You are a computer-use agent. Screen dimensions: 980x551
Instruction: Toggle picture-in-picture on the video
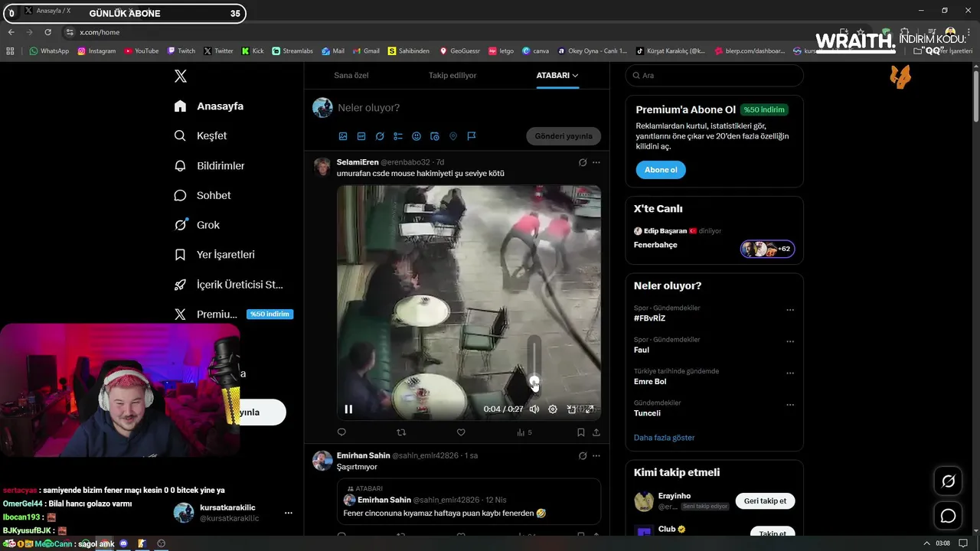click(x=571, y=409)
